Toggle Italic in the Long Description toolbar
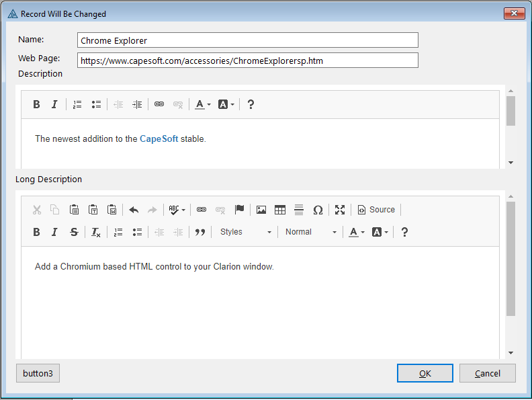This screenshot has width=532, height=400. coord(55,232)
